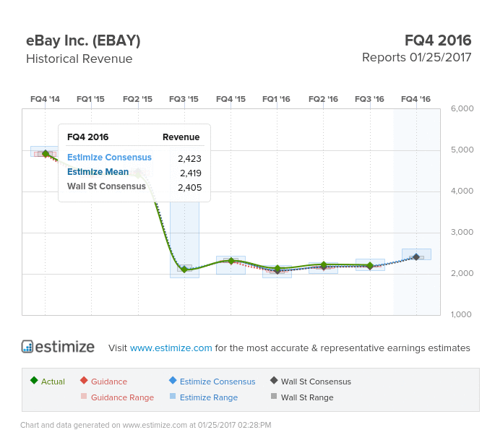Image resolution: width=495 pixels, height=448 pixels.
Task: Toggle the Guidance Range legend label
Action: pyautogui.click(x=123, y=397)
